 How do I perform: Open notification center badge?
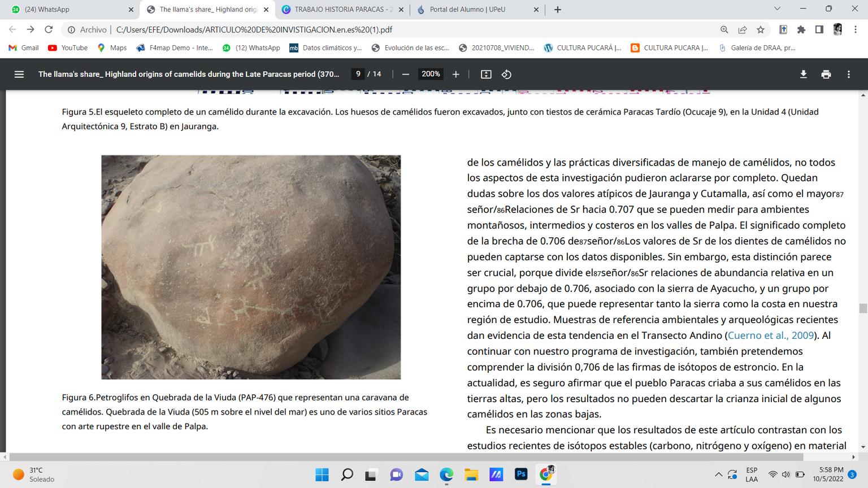pos(852,474)
